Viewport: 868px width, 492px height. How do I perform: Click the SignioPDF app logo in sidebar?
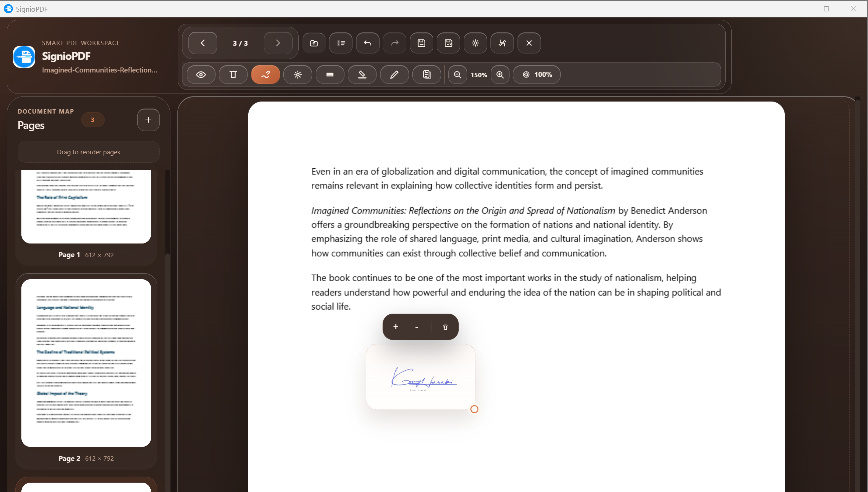click(24, 57)
